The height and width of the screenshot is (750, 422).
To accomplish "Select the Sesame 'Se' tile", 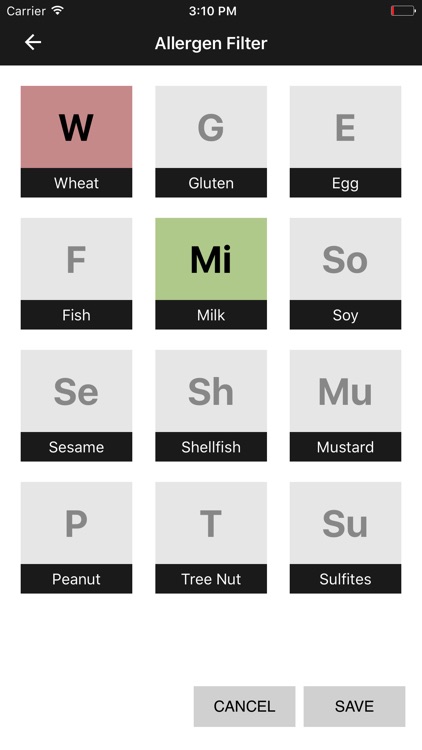I will 77,406.
